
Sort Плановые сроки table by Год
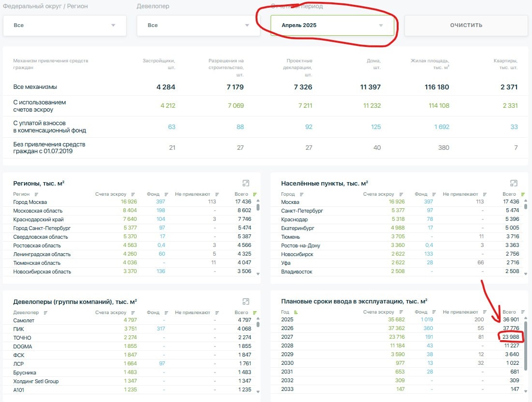click(296, 312)
